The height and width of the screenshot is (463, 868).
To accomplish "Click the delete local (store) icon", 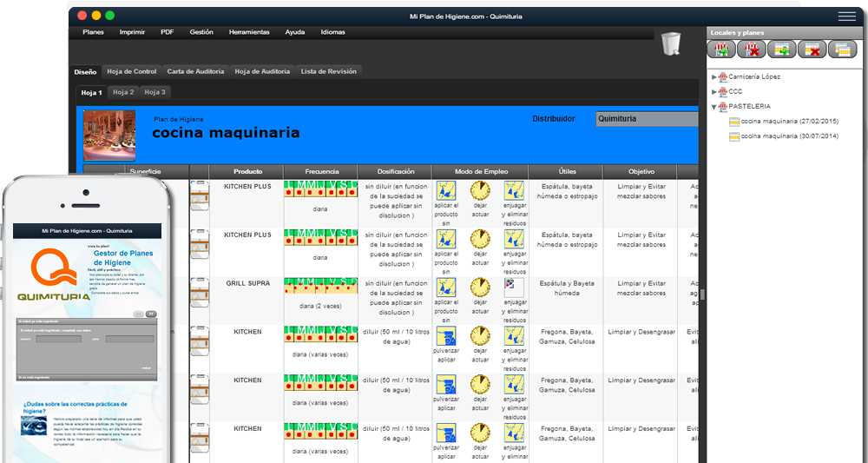I will (753, 50).
